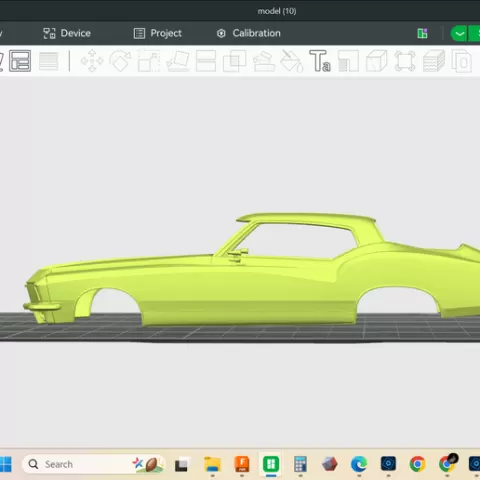Click the Arrange all objects icon

20,61
